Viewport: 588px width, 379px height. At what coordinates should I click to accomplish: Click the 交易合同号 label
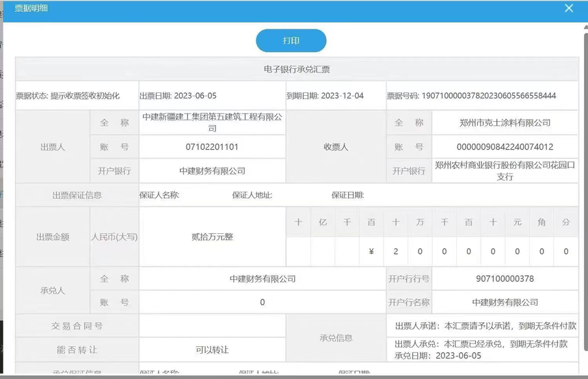77,326
